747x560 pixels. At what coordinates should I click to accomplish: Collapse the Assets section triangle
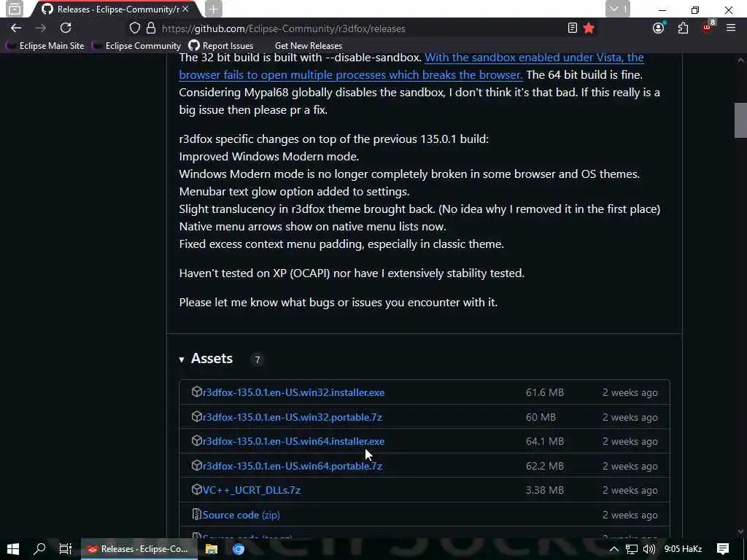tap(182, 359)
